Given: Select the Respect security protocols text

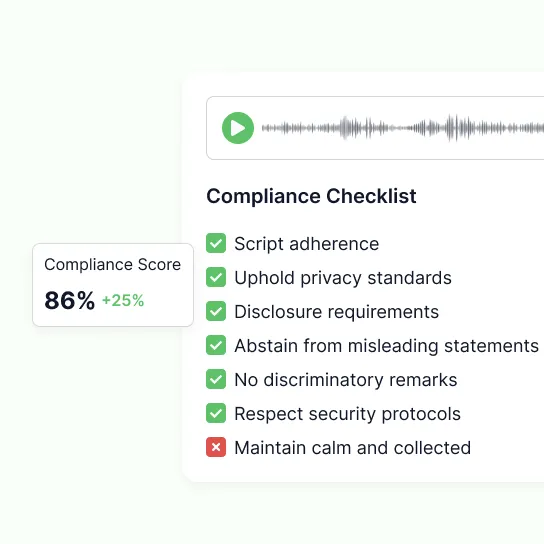Looking at the screenshot, I should (x=347, y=414).
